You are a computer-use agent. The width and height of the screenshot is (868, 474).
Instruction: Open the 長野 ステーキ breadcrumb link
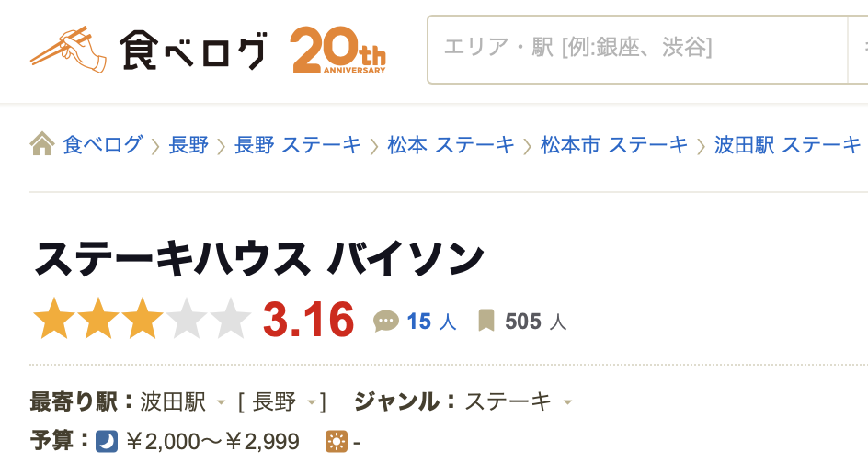(x=298, y=144)
